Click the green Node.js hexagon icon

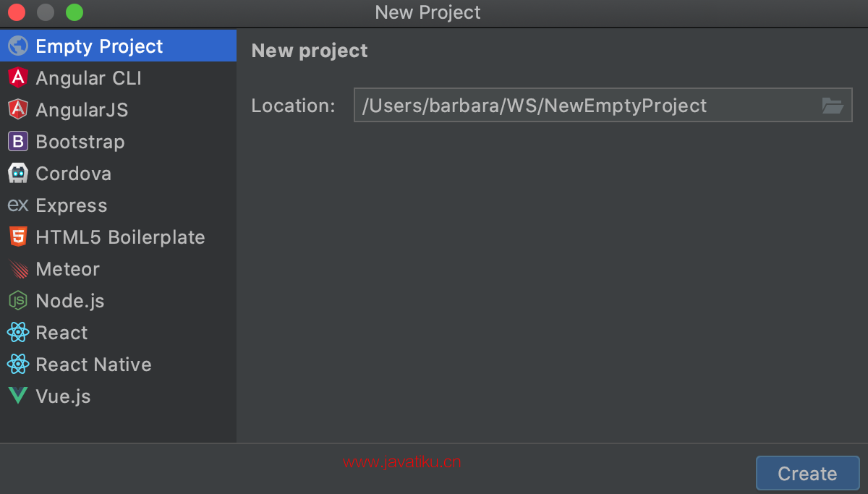18,301
